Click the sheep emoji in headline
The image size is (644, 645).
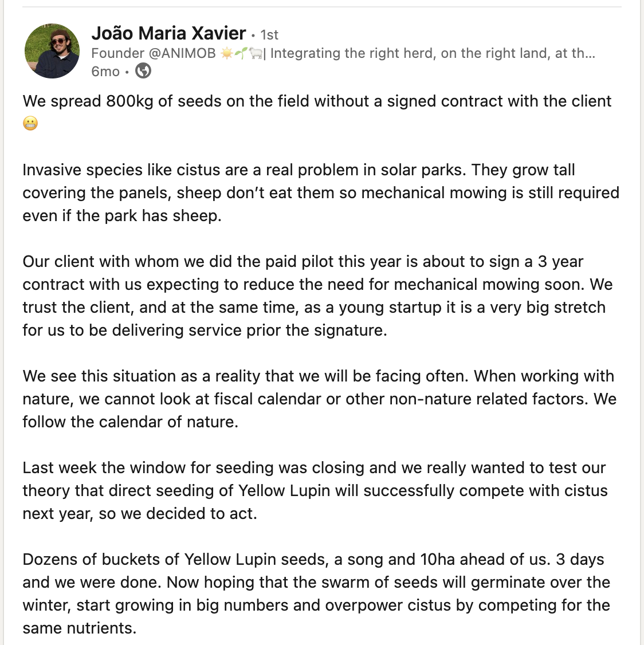pyautogui.click(x=255, y=53)
